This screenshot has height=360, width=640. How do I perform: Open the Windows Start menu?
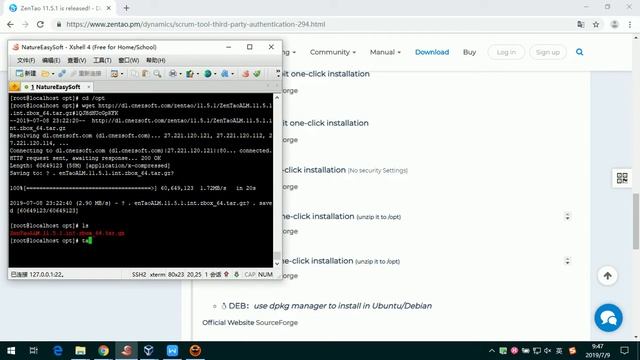tap(11, 351)
